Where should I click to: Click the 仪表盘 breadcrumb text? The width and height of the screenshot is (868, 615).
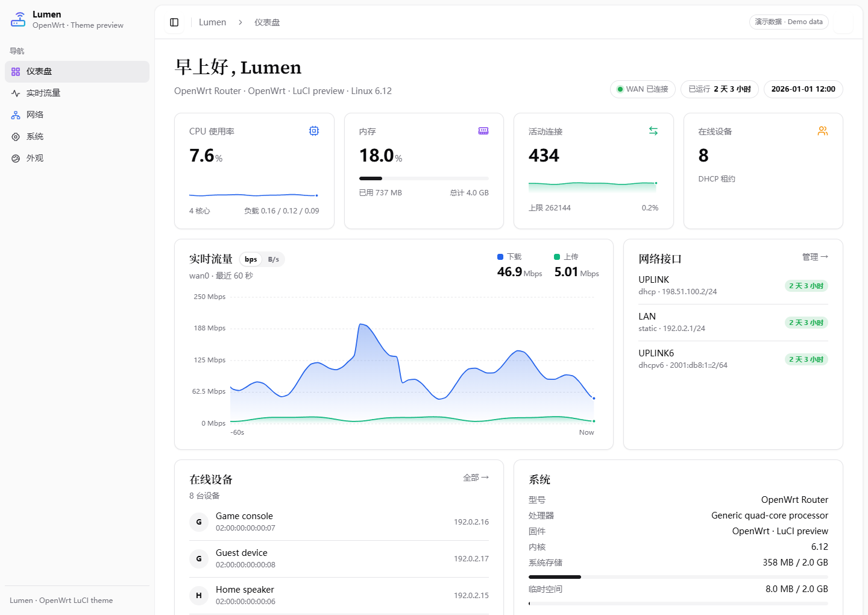(267, 22)
